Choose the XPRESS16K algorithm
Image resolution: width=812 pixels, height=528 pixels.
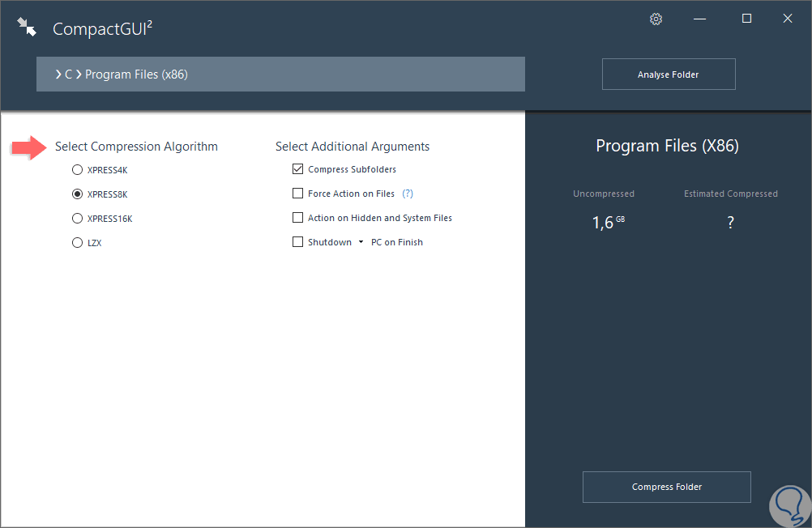[77, 219]
